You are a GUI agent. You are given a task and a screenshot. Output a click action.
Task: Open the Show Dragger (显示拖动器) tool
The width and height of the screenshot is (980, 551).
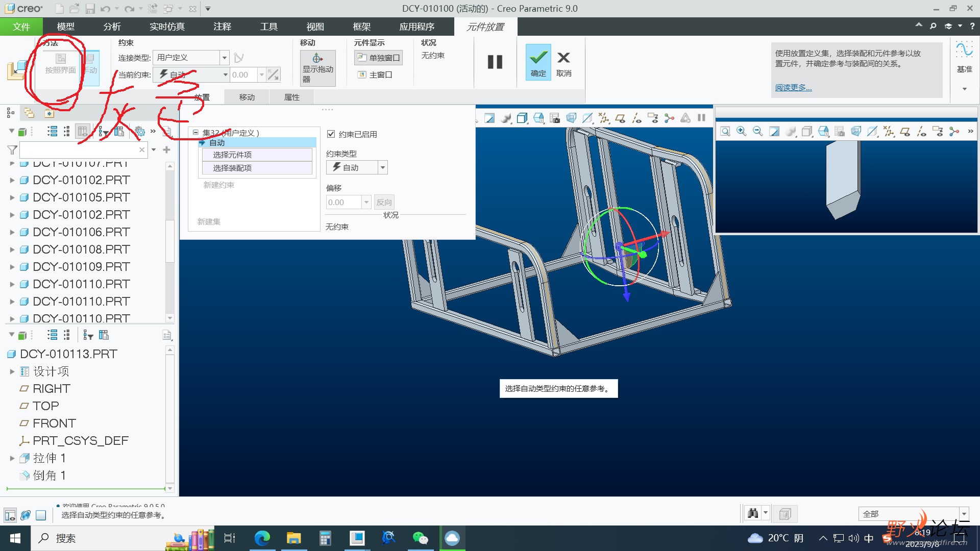click(x=317, y=68)
